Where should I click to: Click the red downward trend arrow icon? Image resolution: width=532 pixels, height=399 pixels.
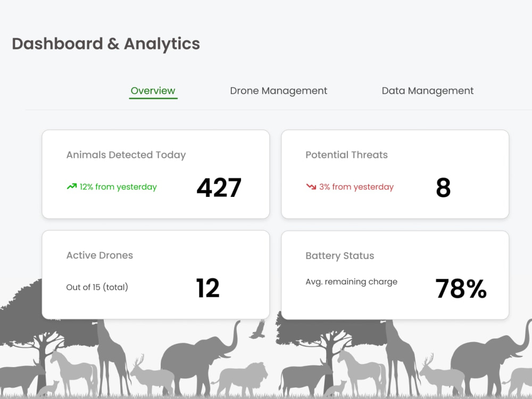(x=311, y=186)
